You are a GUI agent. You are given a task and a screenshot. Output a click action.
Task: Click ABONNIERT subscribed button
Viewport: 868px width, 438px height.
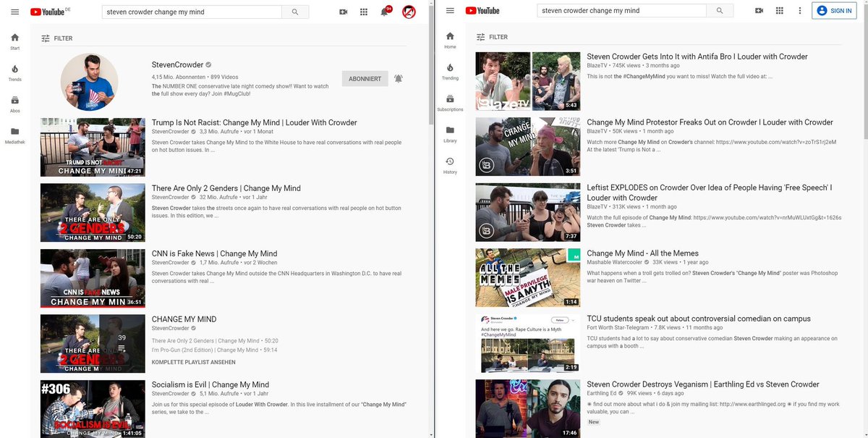(x=365, y=79)
